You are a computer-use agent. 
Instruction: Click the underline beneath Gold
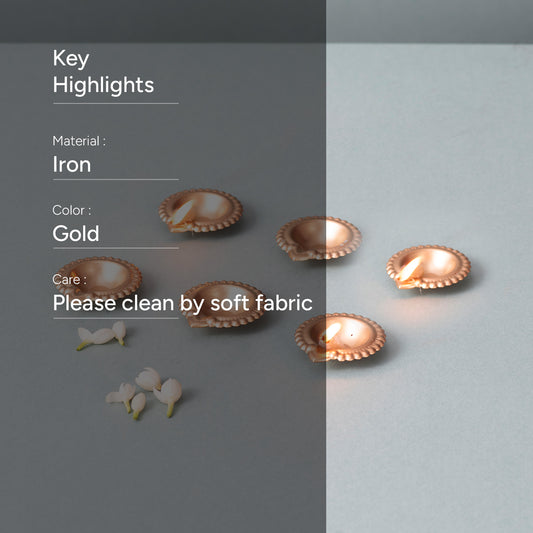[x=116, y=248]
